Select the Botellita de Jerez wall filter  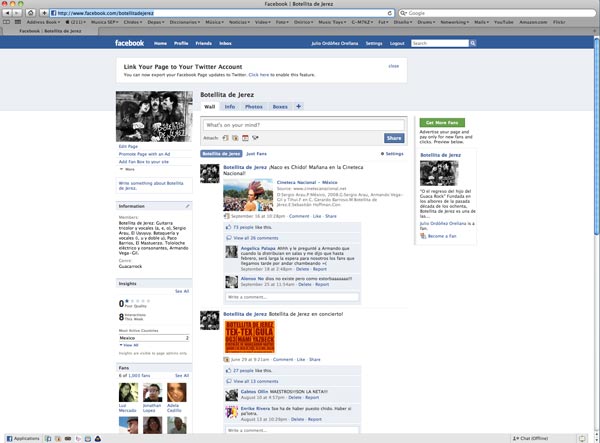point(221,154)
